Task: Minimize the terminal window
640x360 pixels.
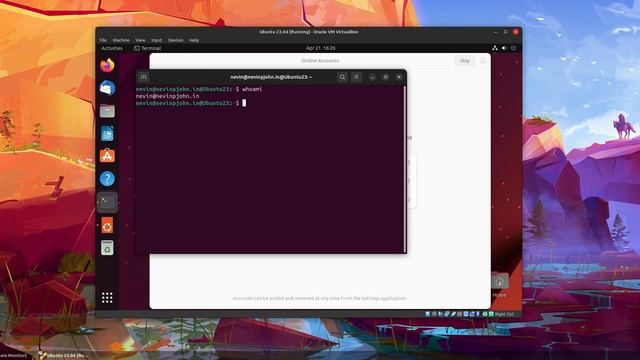Action: coord(372,77)
